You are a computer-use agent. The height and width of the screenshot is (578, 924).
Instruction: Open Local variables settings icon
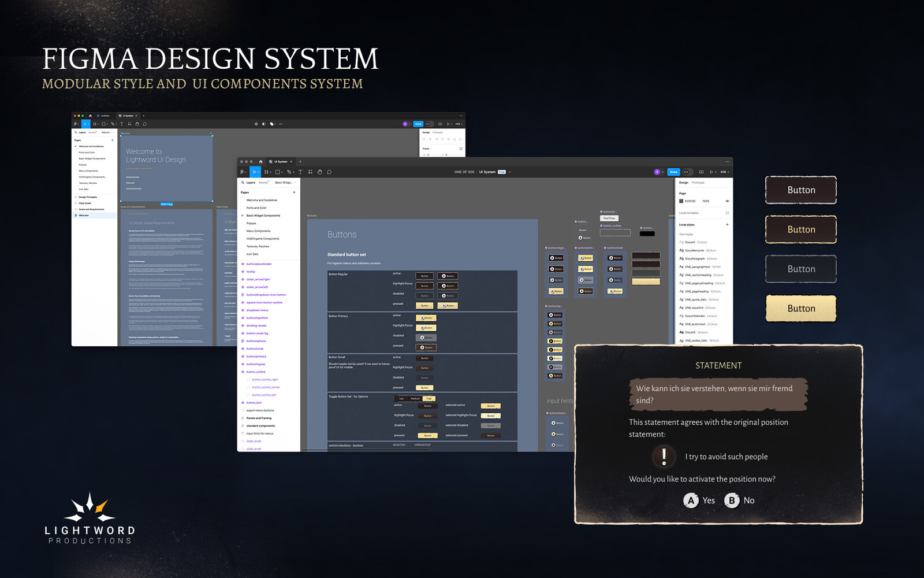(727, 213)
